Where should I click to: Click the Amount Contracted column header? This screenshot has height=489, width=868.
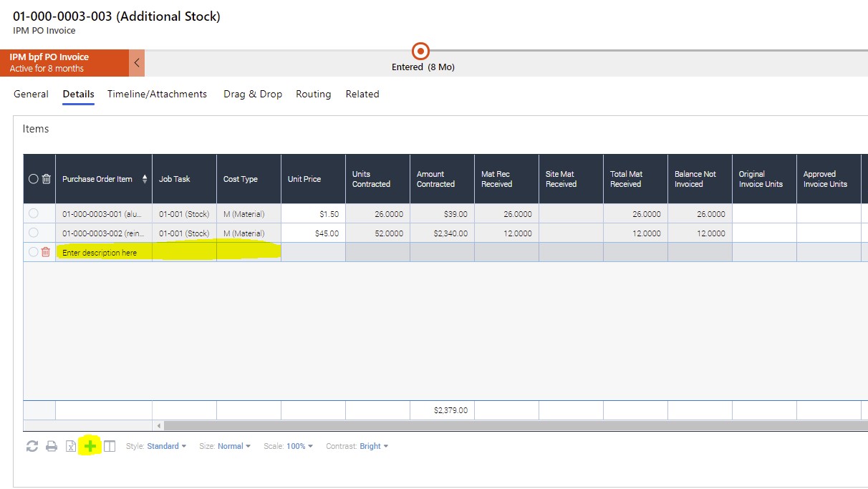tap(442, 179)
